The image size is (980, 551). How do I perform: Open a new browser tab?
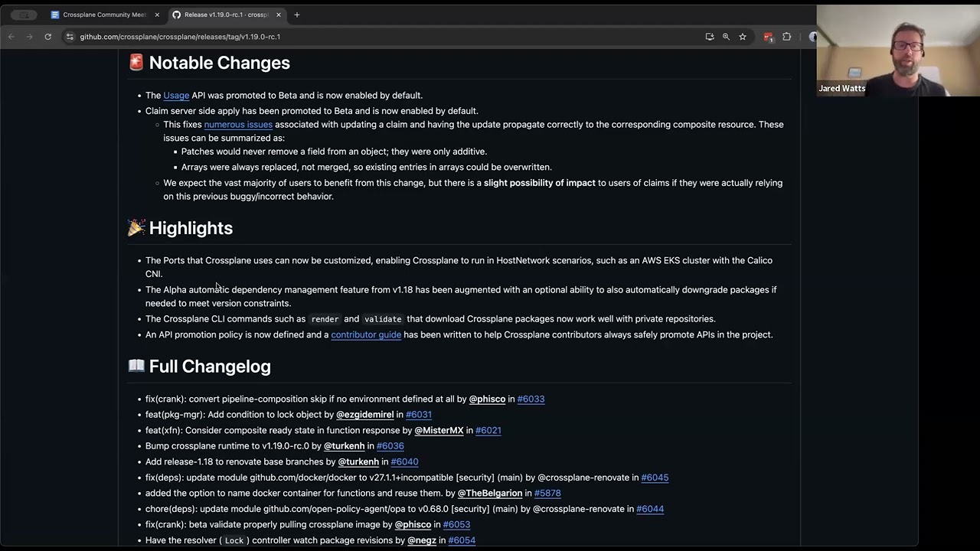click(x=297, y=15)
